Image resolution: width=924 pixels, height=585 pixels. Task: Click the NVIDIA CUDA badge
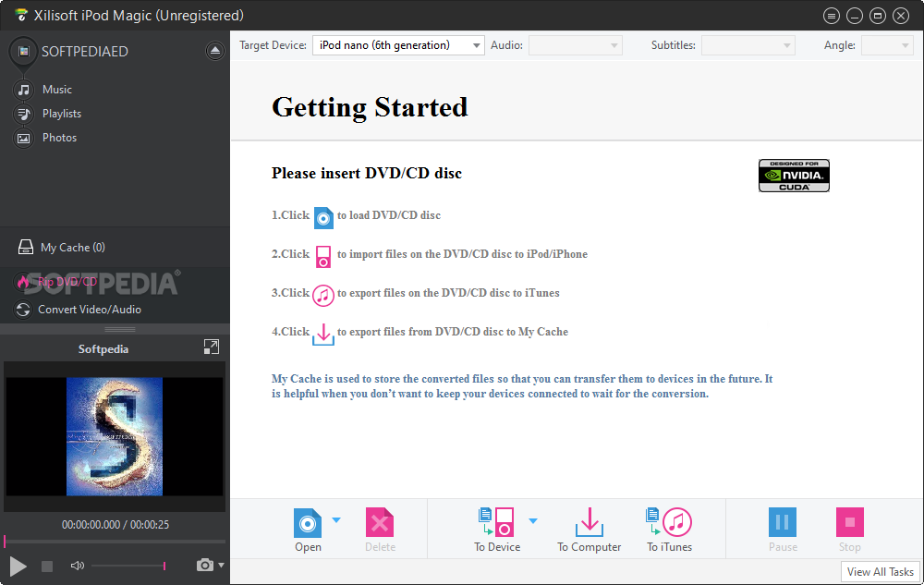[x=794, y=176]
